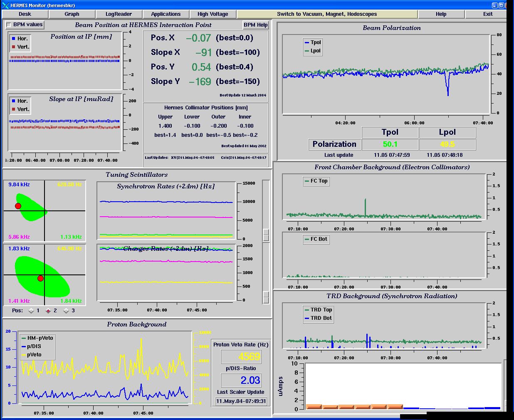Screen dimensions: 514x420
Task: Click the Beam Polarization plot area
Action: pyautogui.click(x=387, y=74)
